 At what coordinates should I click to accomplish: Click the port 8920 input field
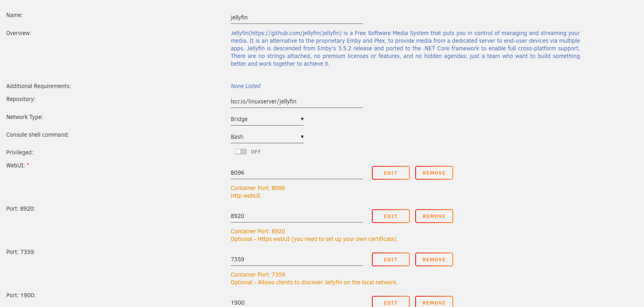point(296,216)
